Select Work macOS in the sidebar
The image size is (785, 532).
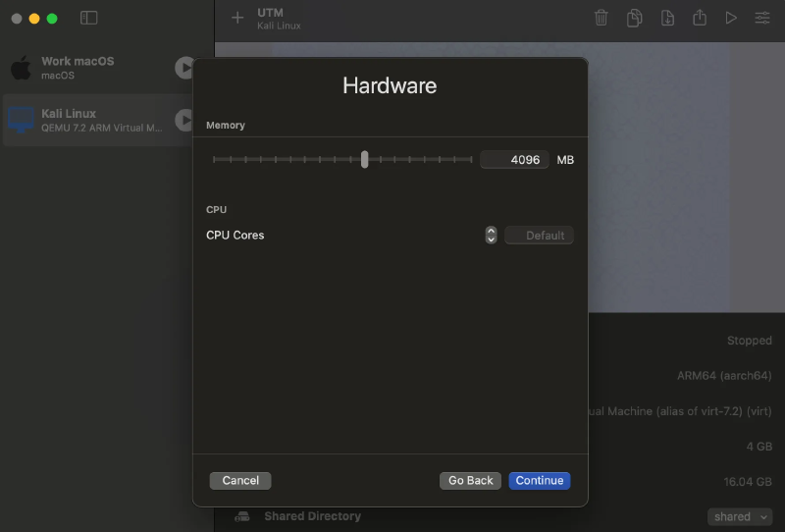click(x=88, y=68)
